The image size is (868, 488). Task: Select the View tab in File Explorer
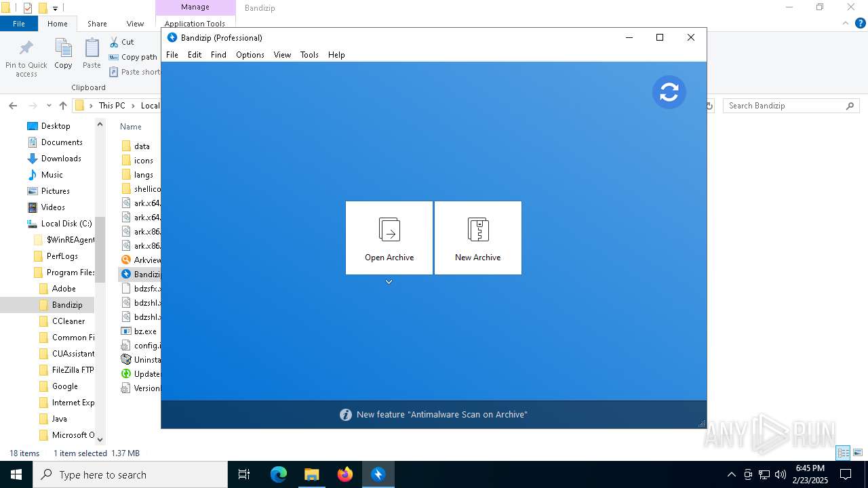136,24
